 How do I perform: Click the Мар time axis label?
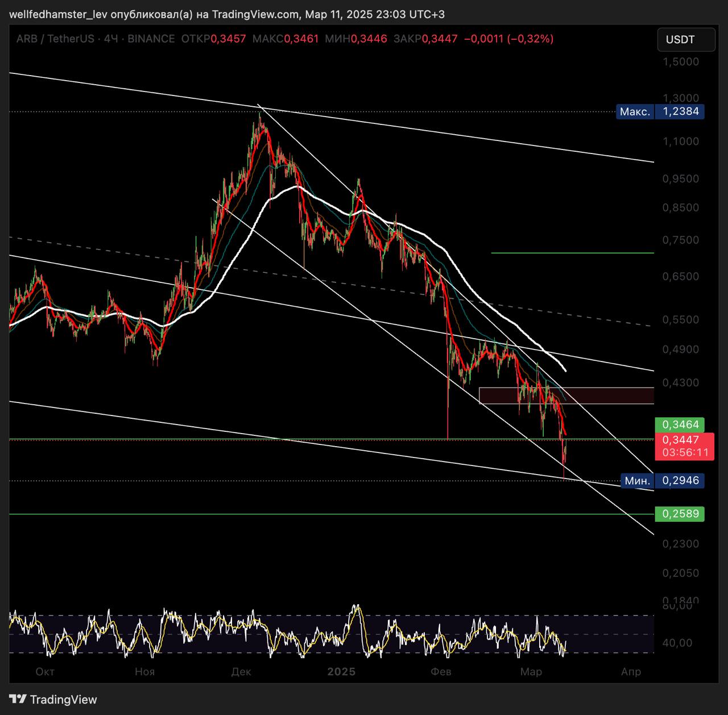(531, 672)
